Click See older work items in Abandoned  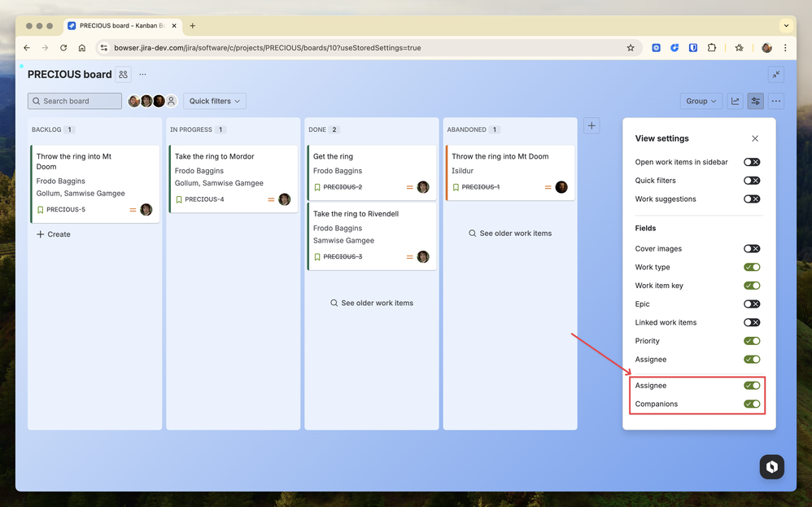point(510,233)
